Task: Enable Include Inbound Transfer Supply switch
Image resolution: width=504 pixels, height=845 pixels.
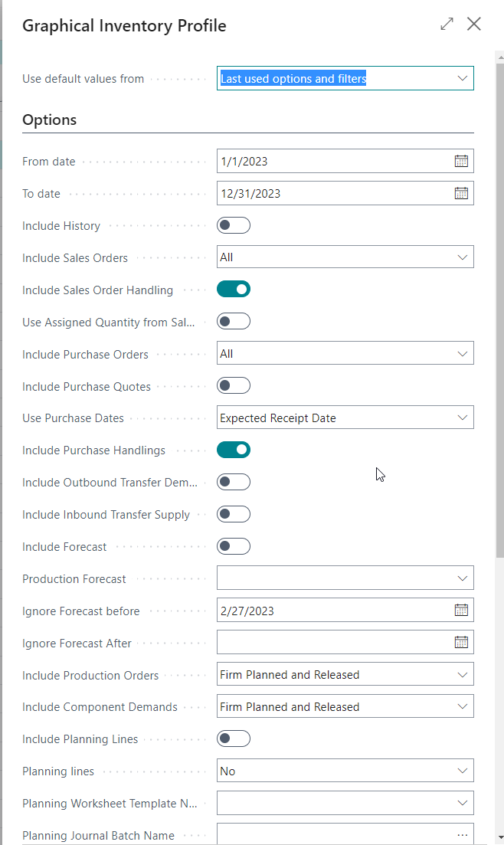Action: click(234, 514)
